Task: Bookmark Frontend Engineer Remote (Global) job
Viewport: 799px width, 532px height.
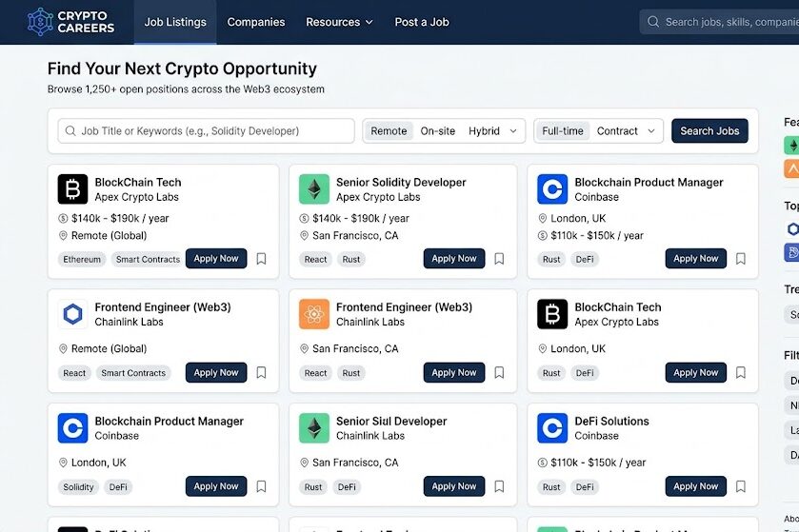Action: 261,373
